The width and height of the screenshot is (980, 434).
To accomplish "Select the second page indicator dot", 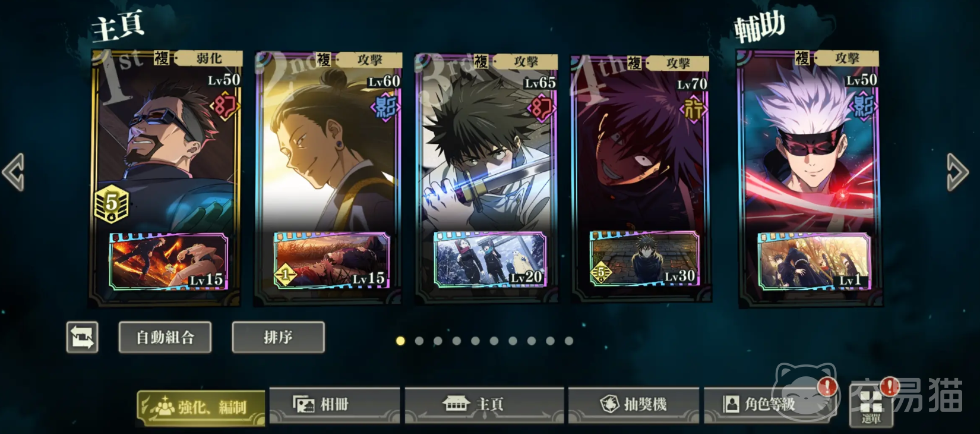I will click(x=419, y=341).
